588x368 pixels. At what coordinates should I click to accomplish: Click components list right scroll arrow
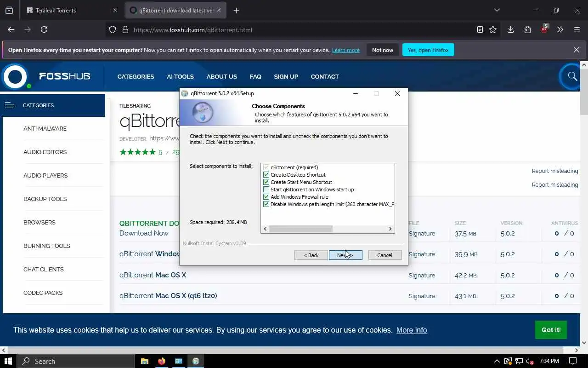(x=390, y=229)
